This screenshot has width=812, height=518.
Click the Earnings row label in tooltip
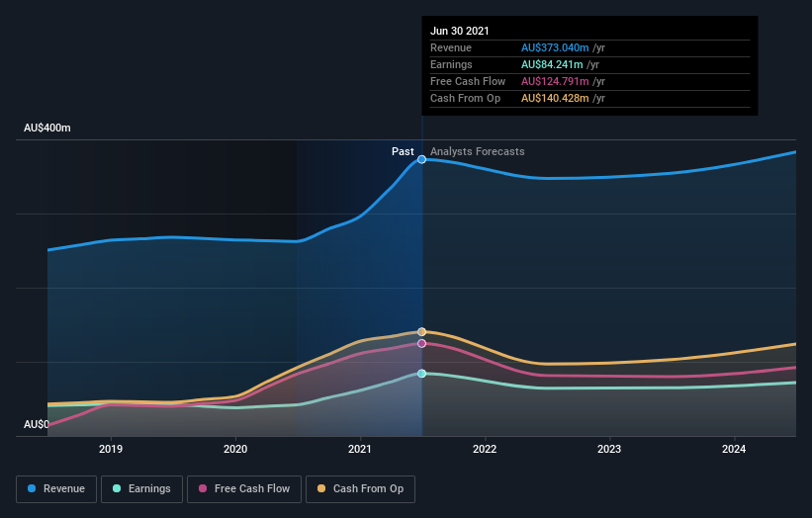tap(451, 64)
